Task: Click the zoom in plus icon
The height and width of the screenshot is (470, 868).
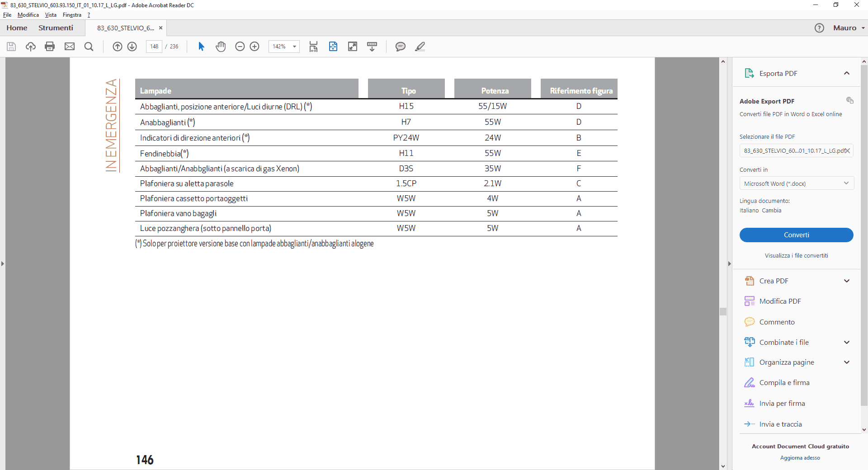Action: pos(255,47)
